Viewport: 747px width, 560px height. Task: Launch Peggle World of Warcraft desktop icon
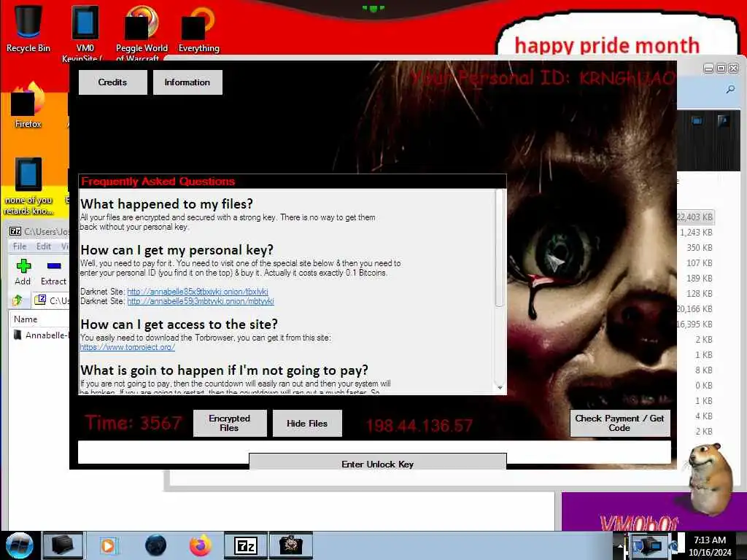click(x=142, y=32)
